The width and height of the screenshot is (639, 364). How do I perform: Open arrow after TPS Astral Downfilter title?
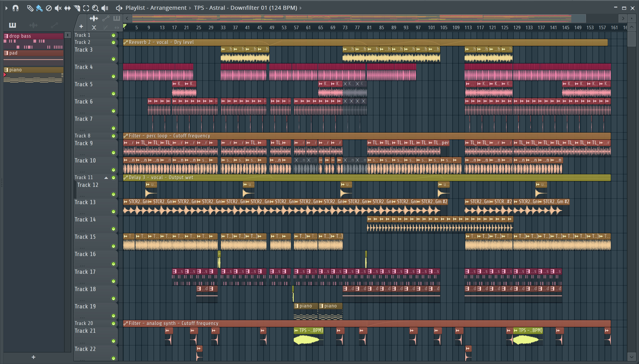tap(300, 8)
